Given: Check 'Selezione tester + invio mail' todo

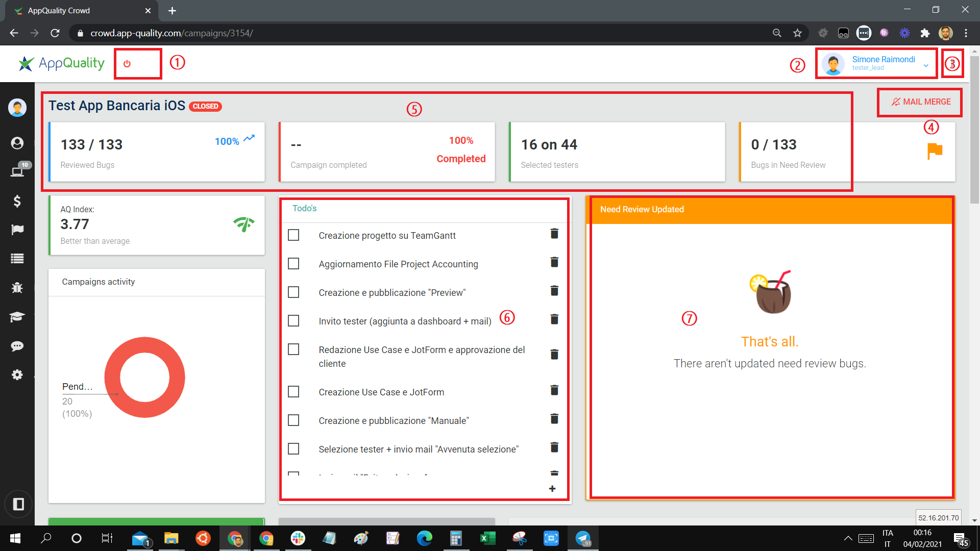Looking at the screenshot, I should [293, 449].
